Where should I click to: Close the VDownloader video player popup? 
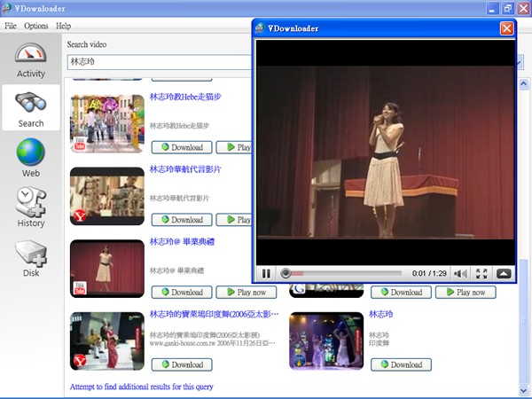(x=506, y=28)
